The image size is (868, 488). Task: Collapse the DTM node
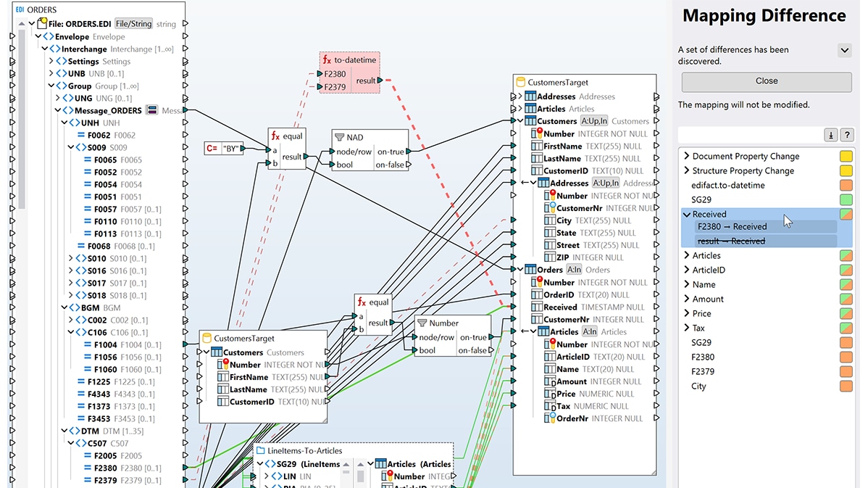tap(64, 431)
